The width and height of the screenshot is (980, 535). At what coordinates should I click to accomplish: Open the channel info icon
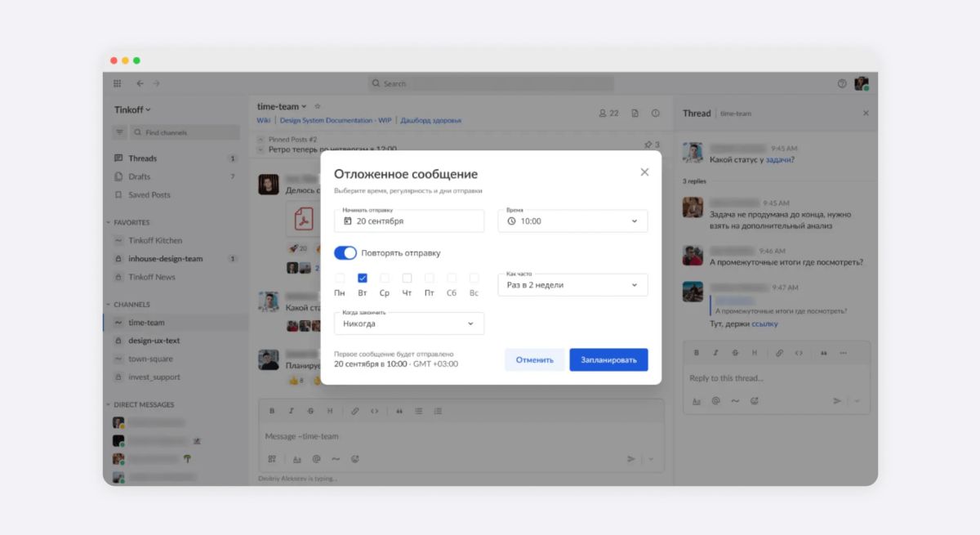pyautogui.click(x=655, y=114)
